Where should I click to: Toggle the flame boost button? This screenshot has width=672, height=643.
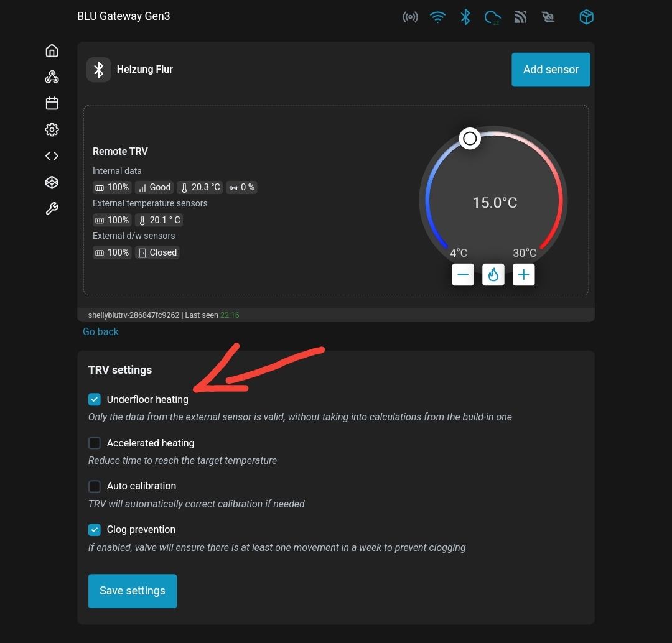[x=493, y=274]
